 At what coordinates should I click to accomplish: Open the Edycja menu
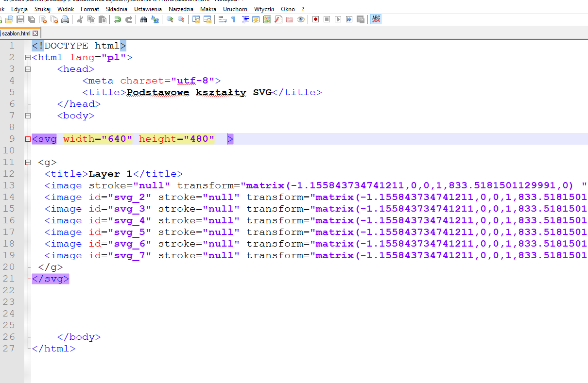(x=19, y=9)
